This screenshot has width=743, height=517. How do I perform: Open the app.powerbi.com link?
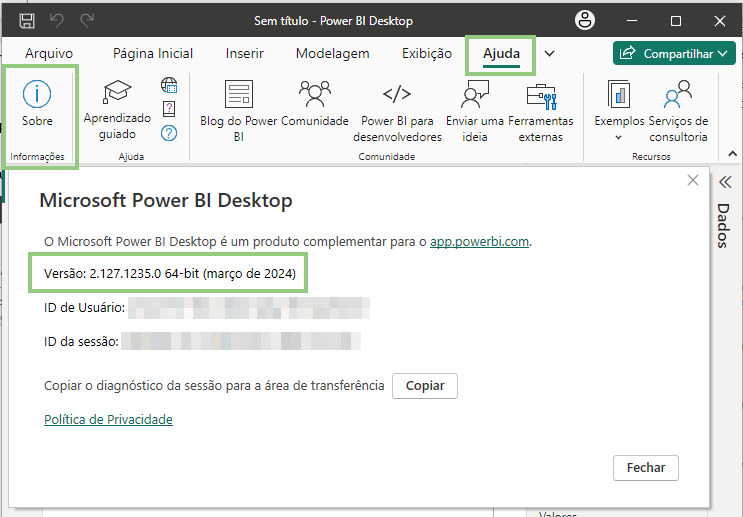[x=479, y=242]
